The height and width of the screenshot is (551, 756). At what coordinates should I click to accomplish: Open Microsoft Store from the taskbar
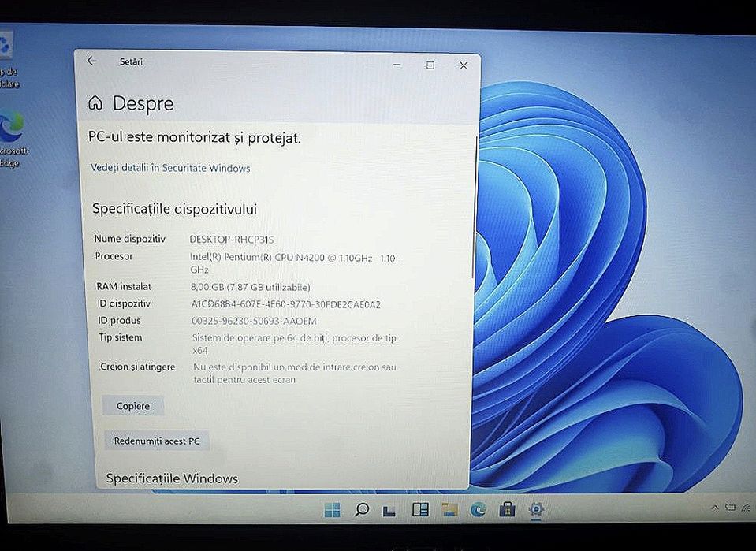(x=507, y=509)
